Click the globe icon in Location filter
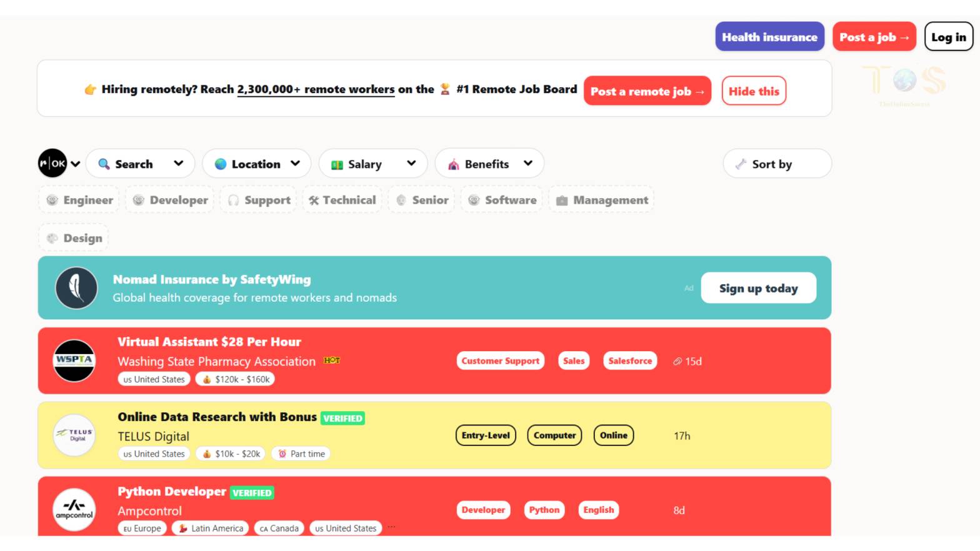This screenshot has width=980, height=551. 221,164
